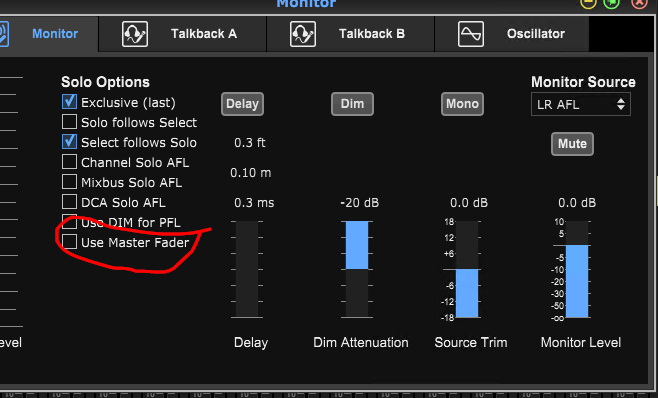Image resolution: width=658 pixels, height=398 pixels.
Task: Click the Mute button under Monitor Source
Action: [572, 144]
